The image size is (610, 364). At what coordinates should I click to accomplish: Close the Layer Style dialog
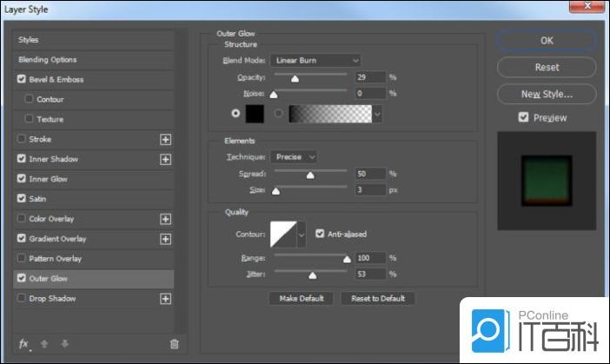pos(587,6)
